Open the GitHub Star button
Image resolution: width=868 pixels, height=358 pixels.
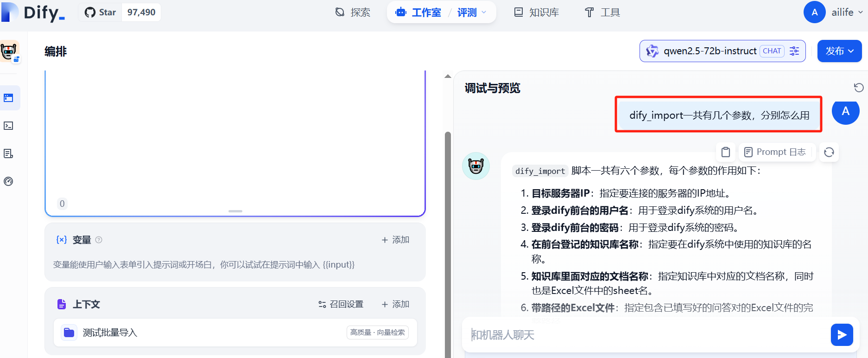point(100,13)
